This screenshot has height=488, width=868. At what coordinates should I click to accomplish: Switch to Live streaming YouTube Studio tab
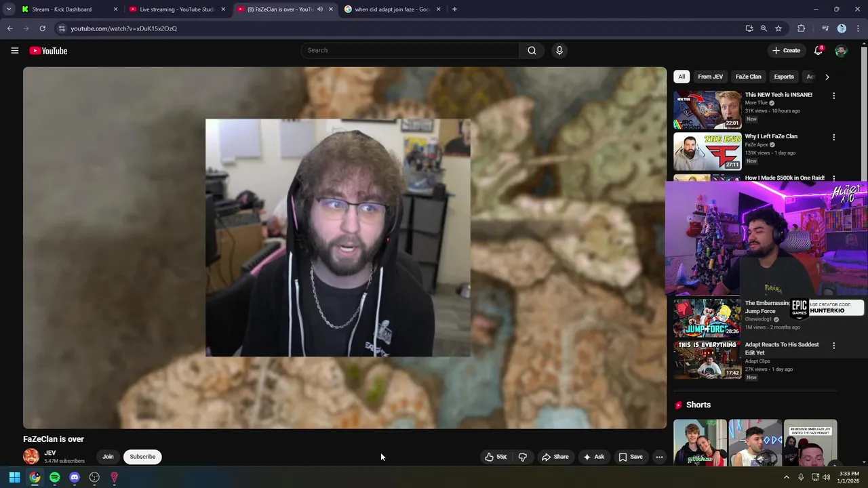pos(176,9)
